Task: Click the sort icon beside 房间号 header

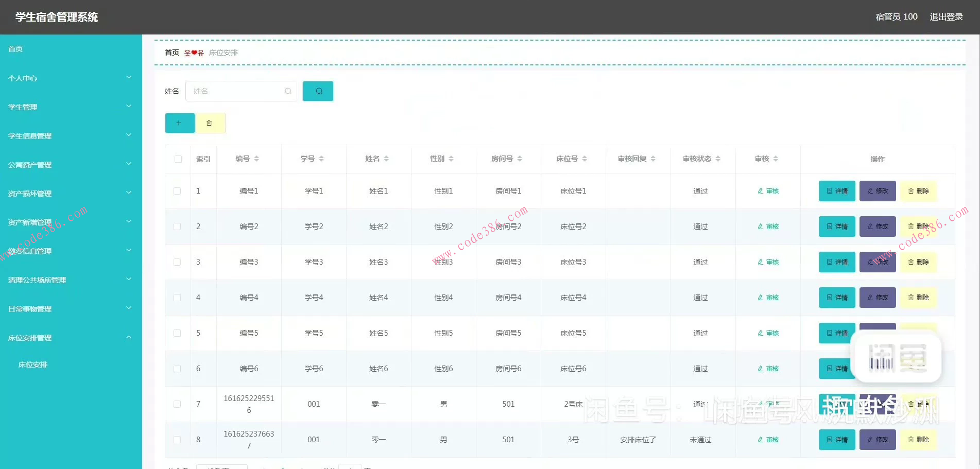Action: click(x=520, y=159)
